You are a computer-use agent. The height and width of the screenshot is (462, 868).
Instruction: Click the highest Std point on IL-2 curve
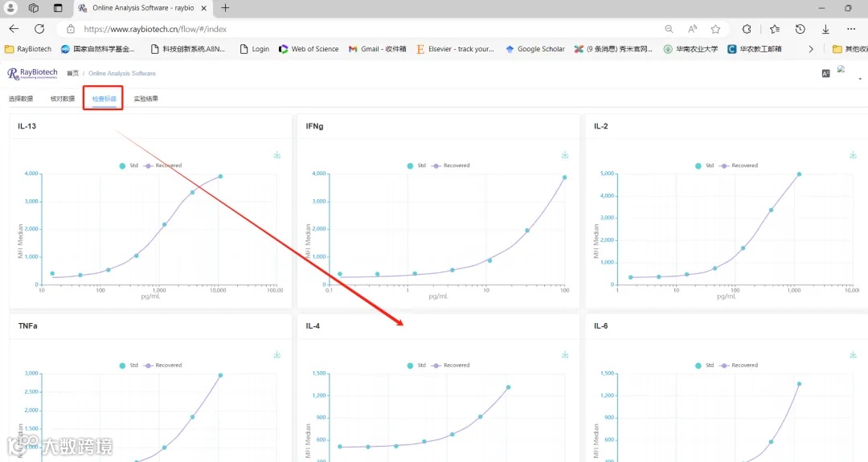coord(799,174)
